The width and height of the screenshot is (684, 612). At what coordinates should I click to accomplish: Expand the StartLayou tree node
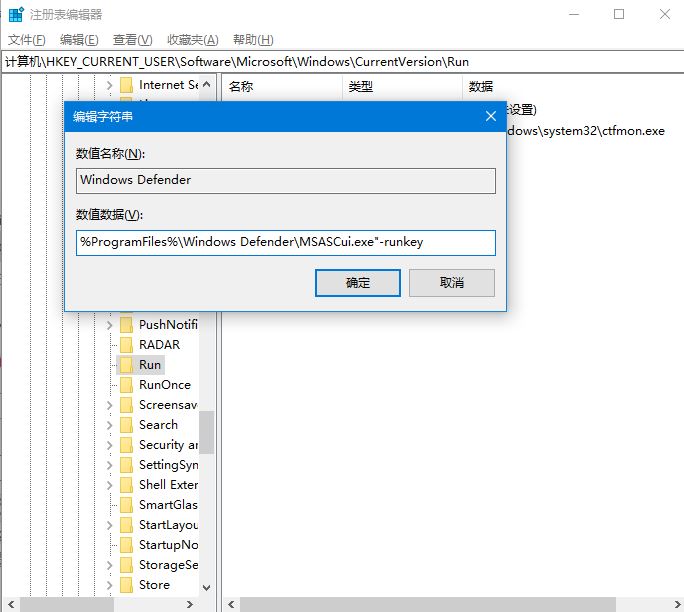click(x=109, y=526)
